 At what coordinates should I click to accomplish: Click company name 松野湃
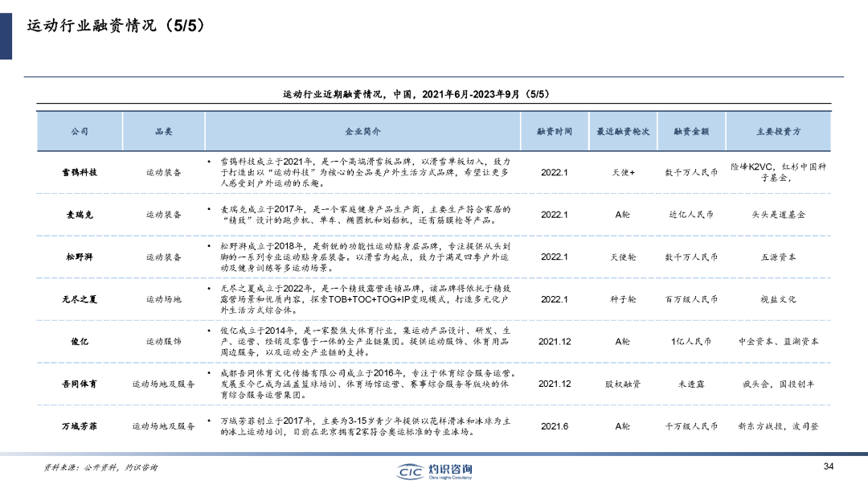[x=80, y=257]
